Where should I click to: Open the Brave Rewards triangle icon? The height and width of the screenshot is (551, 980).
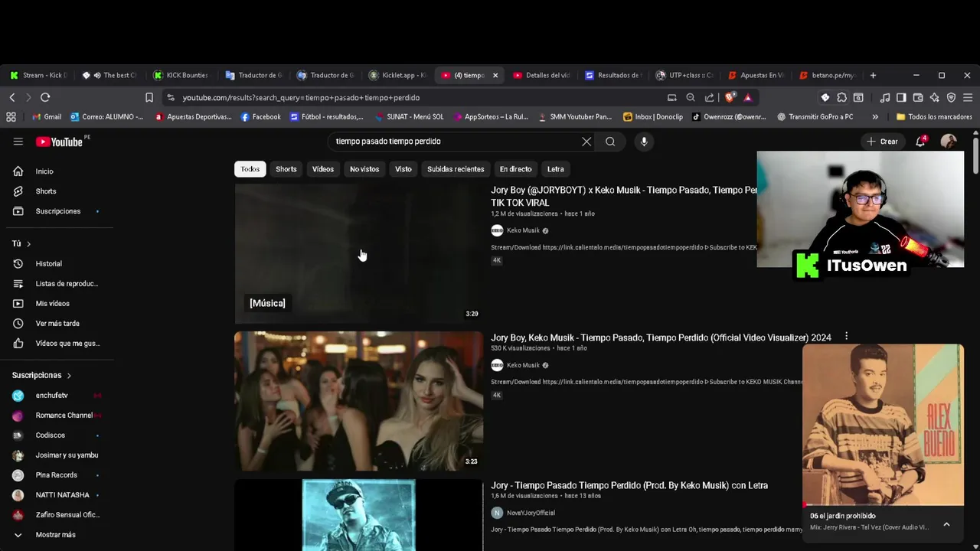(x=748, y=98)
